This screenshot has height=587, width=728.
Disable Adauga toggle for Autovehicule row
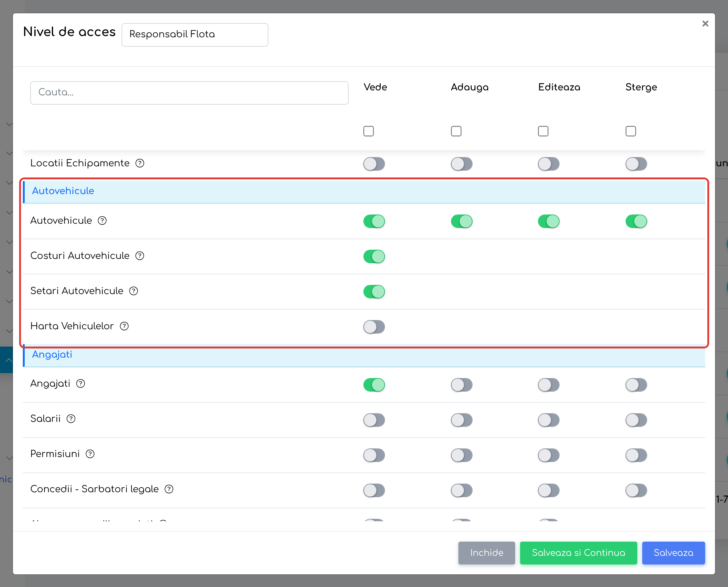tap(462, 222)
